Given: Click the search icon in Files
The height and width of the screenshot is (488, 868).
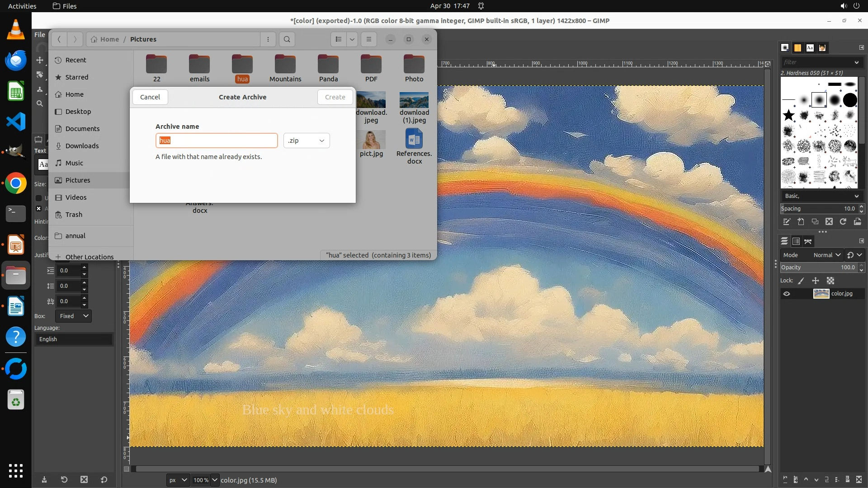Looking at the screenshot, I should coord(287,39).
